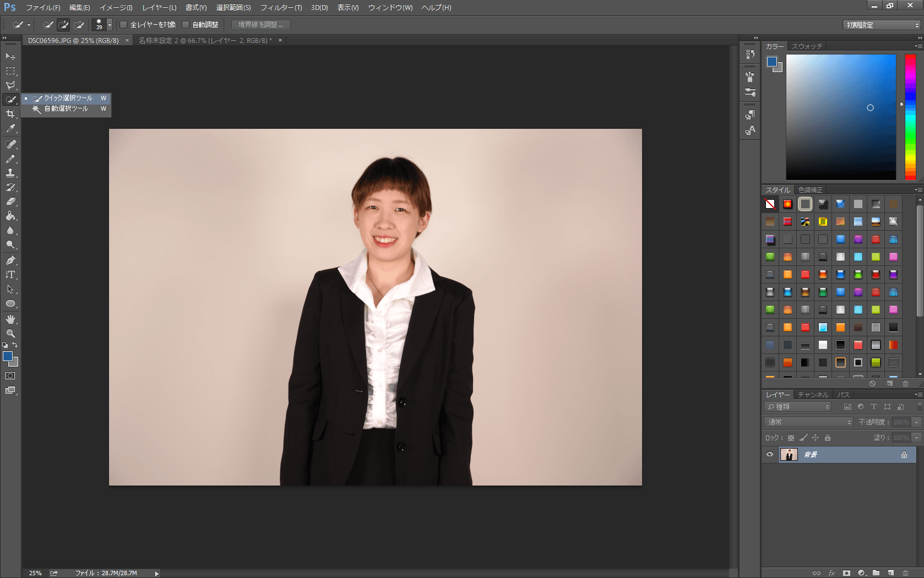924x578 pixels.
Task: Click the foreground color swatch in toolbar
Action: (8, 356)
